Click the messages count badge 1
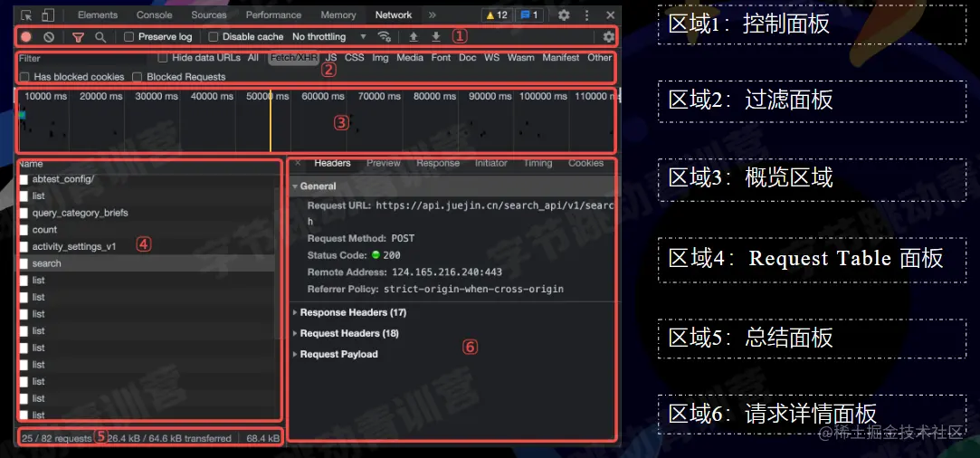Viewport: 980px width, 458px height. pos(529,15)
